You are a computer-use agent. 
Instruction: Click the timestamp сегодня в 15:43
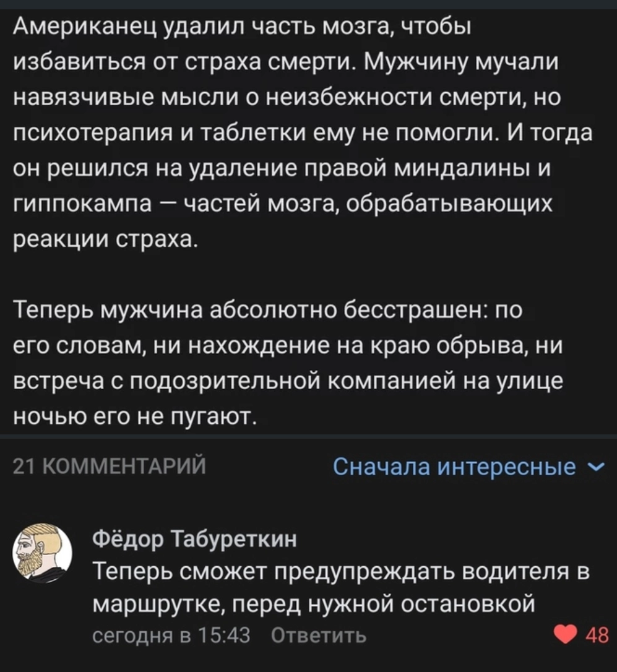[x=171, y=635]
